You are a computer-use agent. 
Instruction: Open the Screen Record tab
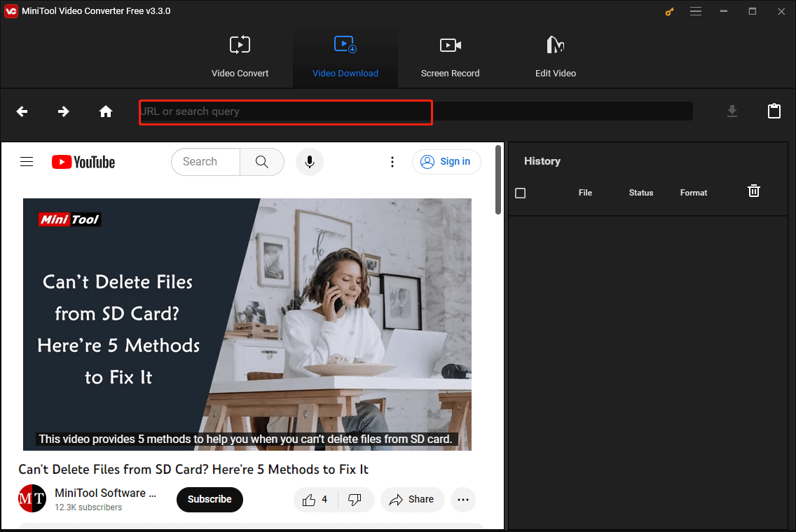click(x=451, y=57)
